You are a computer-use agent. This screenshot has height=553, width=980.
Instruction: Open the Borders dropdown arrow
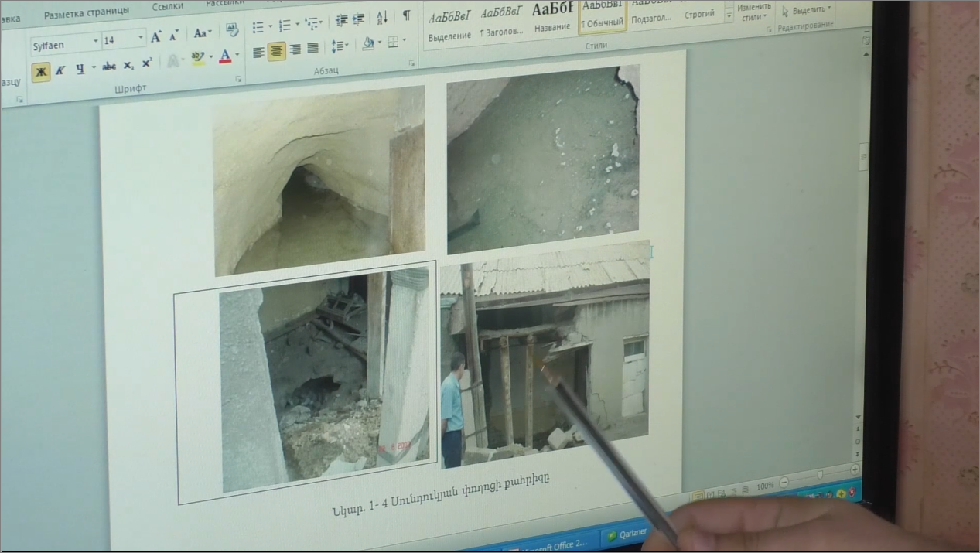click(x=405, y=41)
